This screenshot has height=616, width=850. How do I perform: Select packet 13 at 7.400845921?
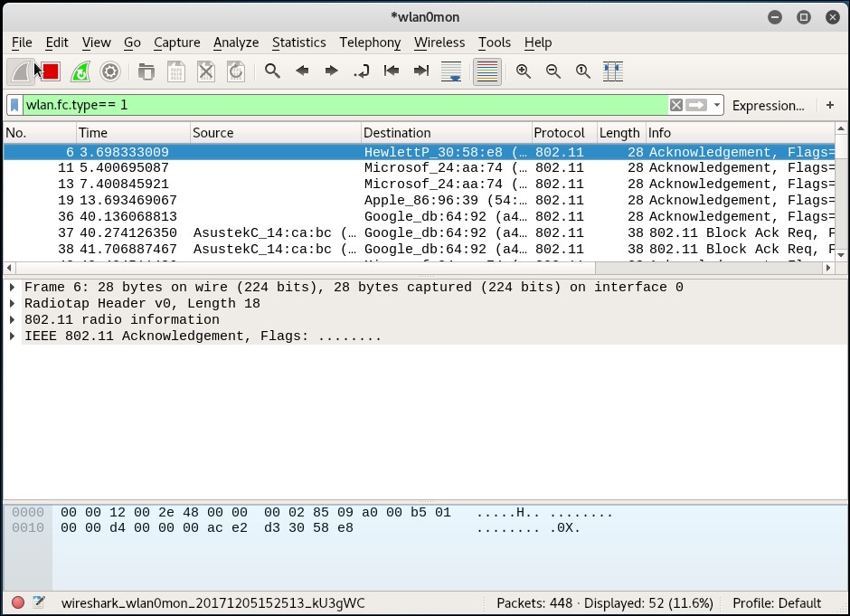[419, 185]
